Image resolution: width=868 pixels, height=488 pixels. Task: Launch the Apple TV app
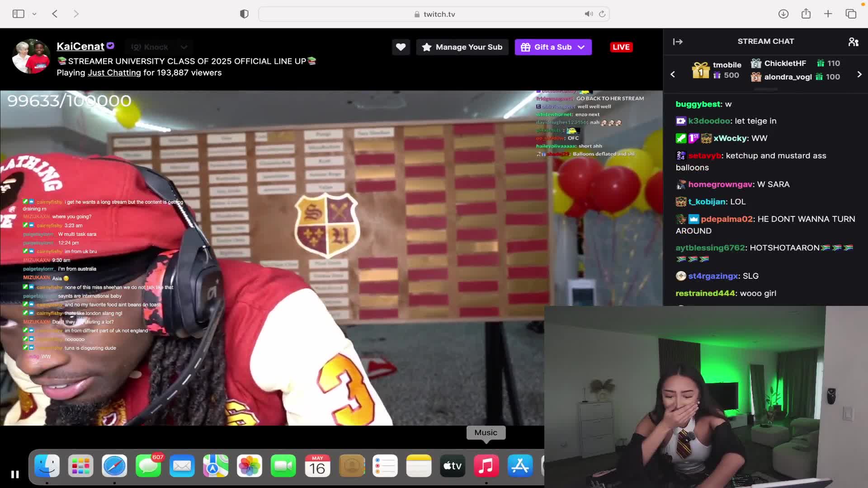click(453, 466)
